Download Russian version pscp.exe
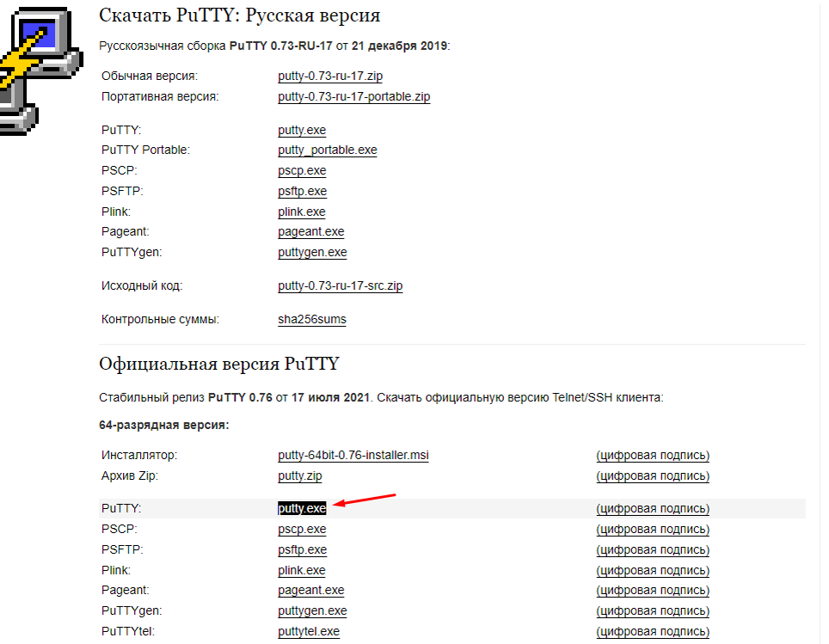 (302, 171)
